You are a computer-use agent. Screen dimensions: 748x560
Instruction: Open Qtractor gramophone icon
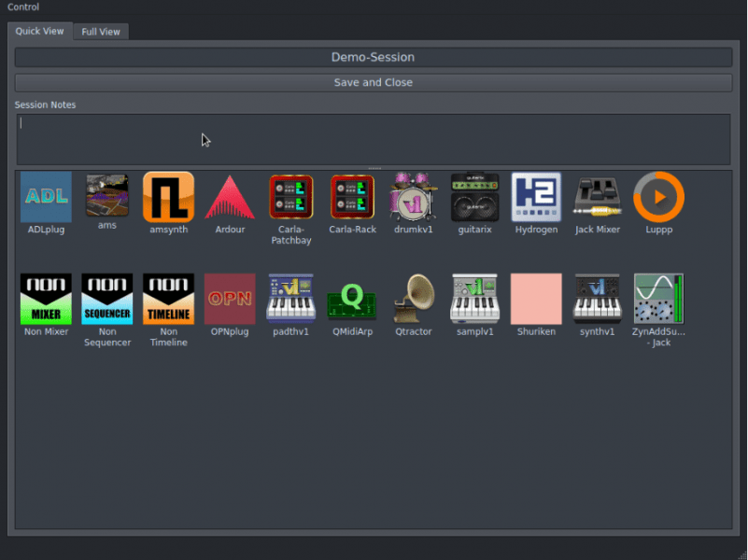coord(413,299)
